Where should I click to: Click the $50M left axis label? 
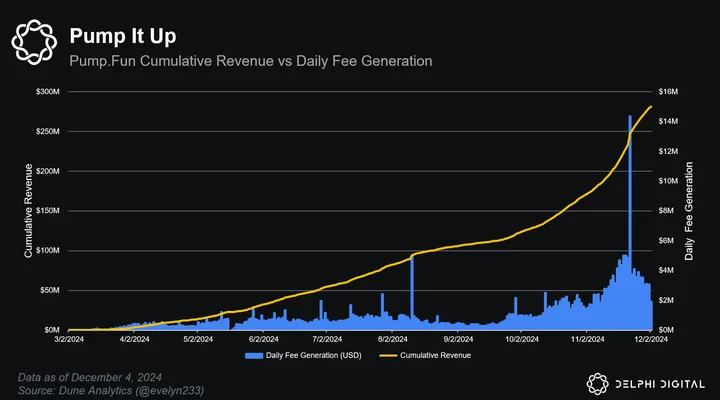coord(50,290)
